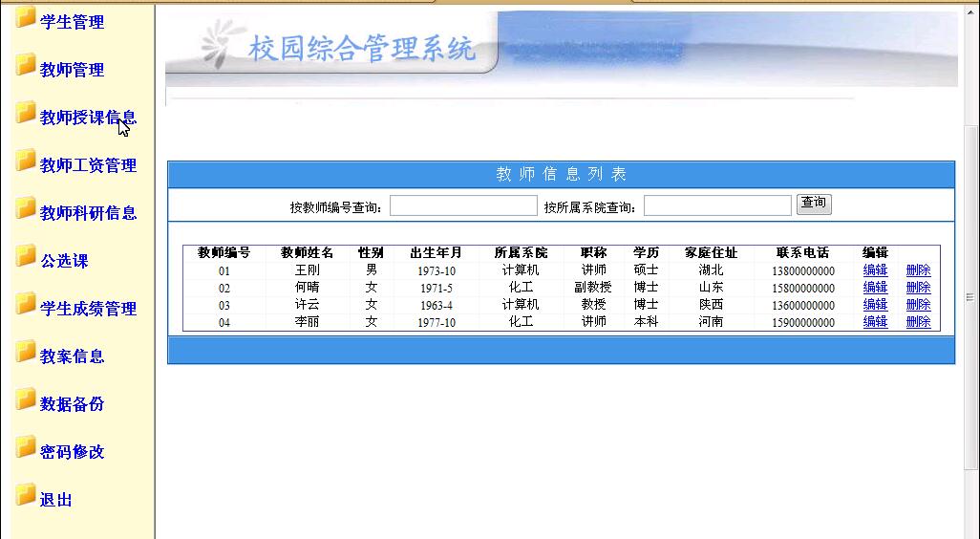Click folder icon beside 学生成绩管理

click(26, 304)
